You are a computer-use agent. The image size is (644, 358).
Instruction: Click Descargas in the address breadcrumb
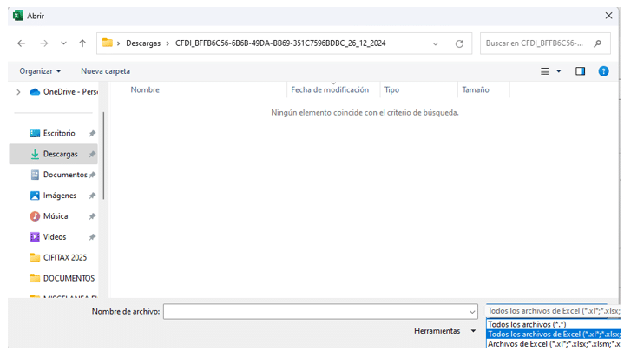click(x=144, y=43)
